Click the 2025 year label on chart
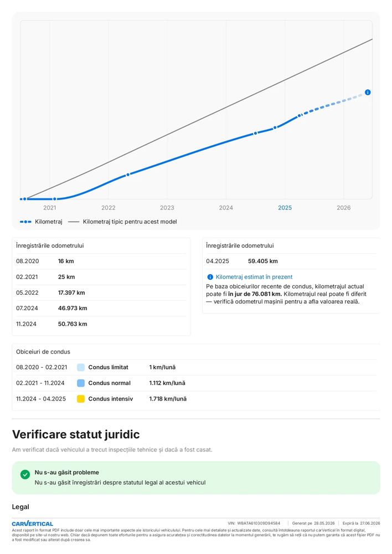Viewport: 392px width, 554px height. click(x=285, y=208)
